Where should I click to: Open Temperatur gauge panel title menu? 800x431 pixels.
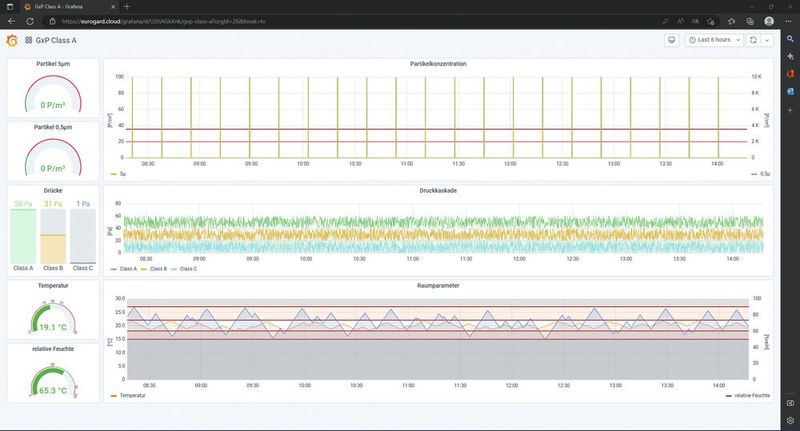(53, 286)
